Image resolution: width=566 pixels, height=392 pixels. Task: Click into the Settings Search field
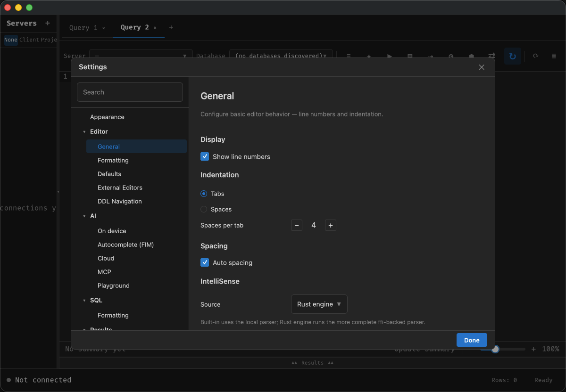(130, 92)
